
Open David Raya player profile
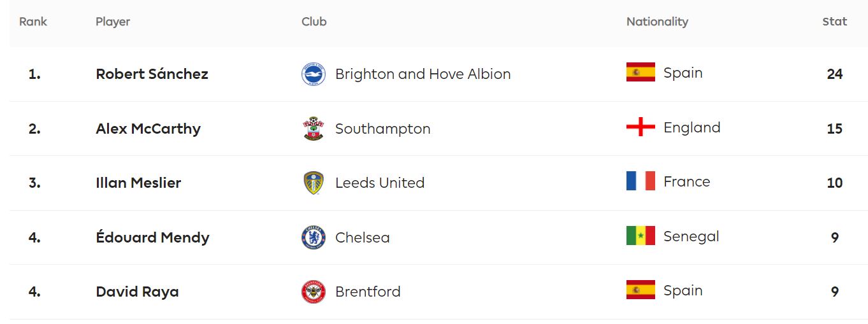point(137,292)
